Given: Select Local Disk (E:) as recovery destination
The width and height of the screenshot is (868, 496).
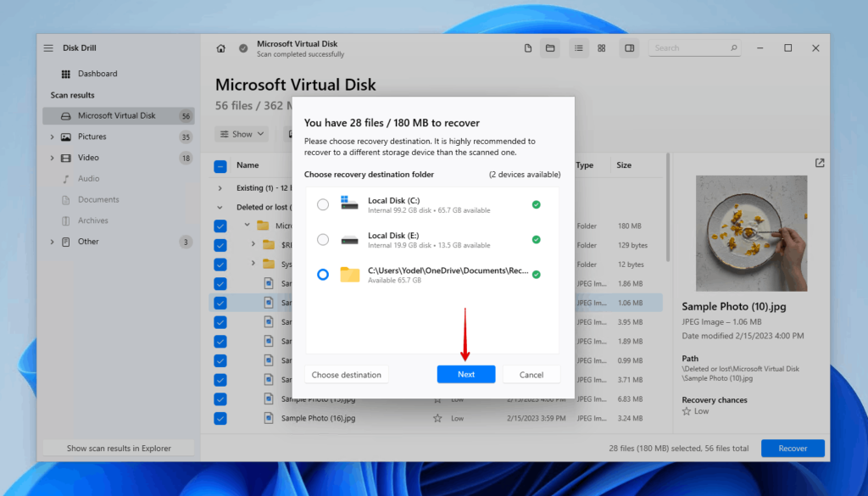Looking at the screenshot, I should pyautogui.click(x=323, y=239).
